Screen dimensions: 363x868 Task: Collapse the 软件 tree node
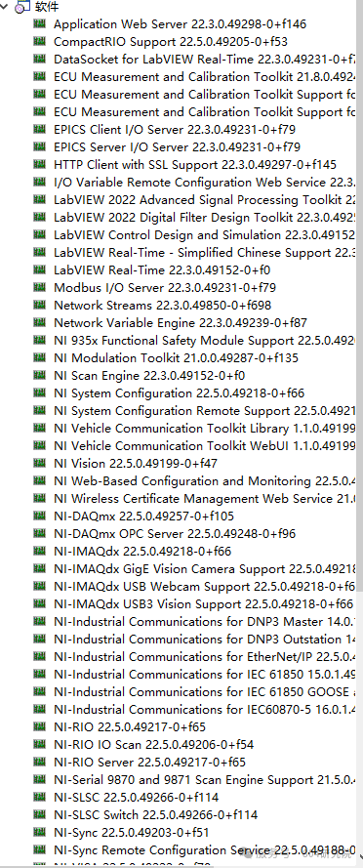click(x=5, y=7)
